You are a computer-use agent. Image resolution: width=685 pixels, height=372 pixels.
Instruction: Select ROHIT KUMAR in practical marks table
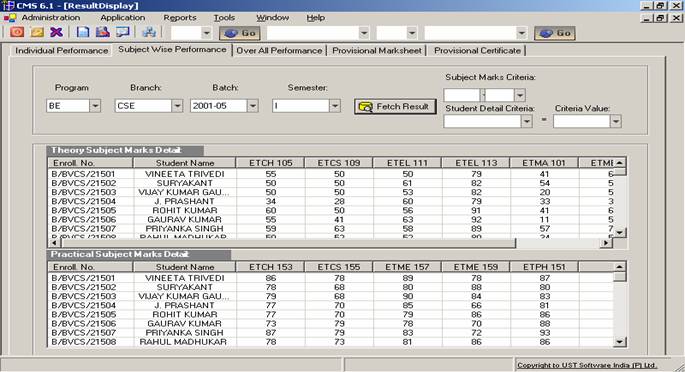click(184, 314)
